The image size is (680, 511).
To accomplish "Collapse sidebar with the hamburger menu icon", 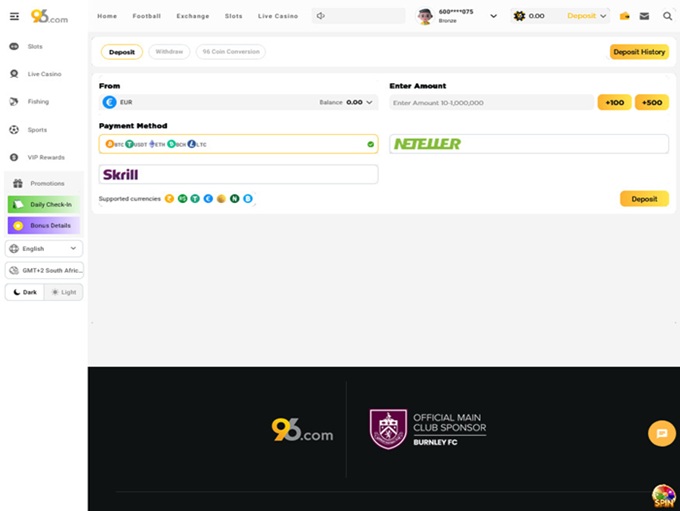I will 14,16.
